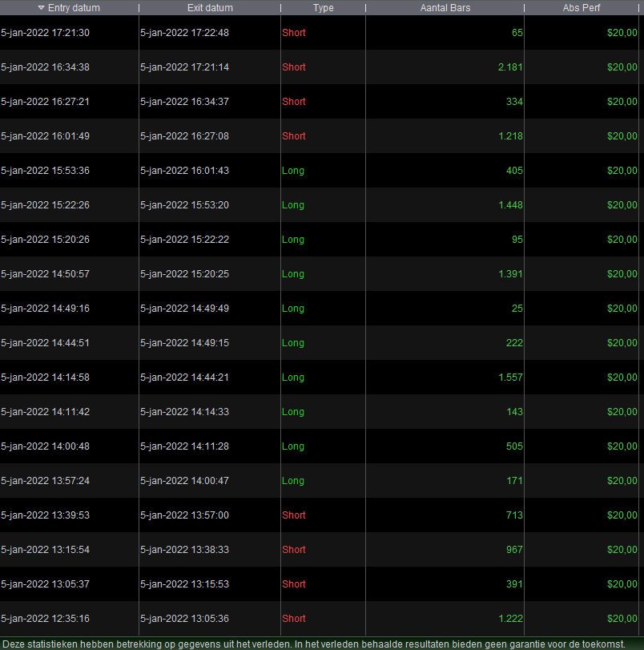The width and height of the screenshot is (644, 650).
Task: Select entry datum 5-jan-2022 13:15:54
Action: pos(45,549)
